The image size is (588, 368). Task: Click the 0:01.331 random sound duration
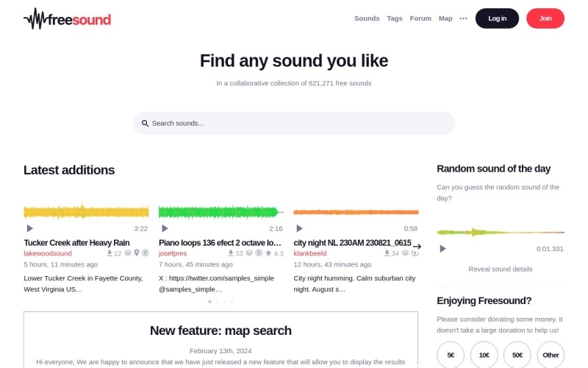pyautogui.click(x=550, y=249)
